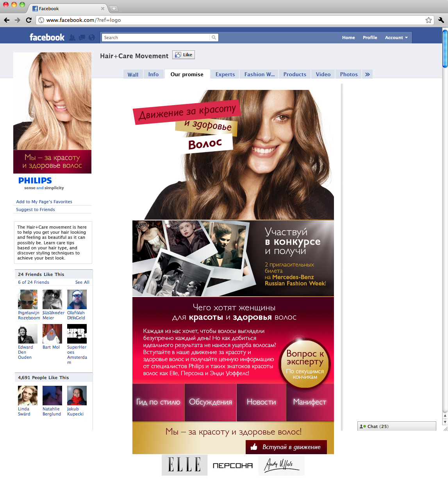Open the Chat (25) bar
This screenshot has height=487, width=448.
click(397, 426)
